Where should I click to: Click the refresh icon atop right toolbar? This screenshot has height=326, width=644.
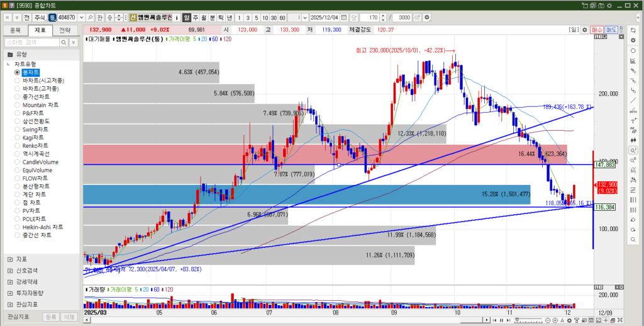click(632, 30)
